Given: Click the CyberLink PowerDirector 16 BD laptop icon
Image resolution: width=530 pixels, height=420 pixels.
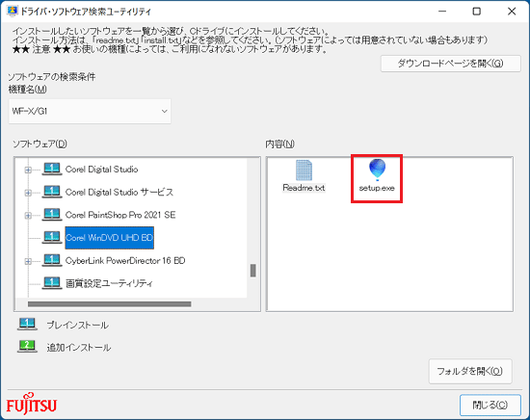Looking at the screenshot, I should pyautogui.click(x=52, y=260).
